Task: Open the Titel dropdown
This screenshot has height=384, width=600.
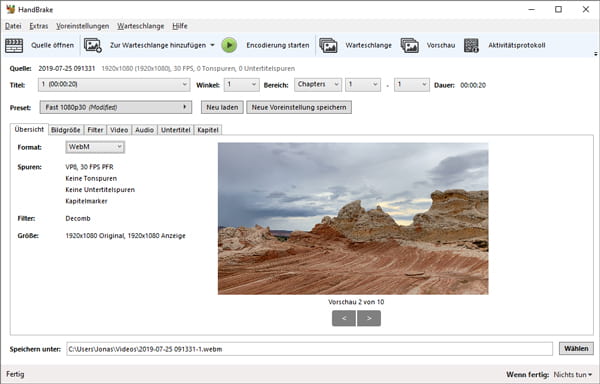Action: 114,85
